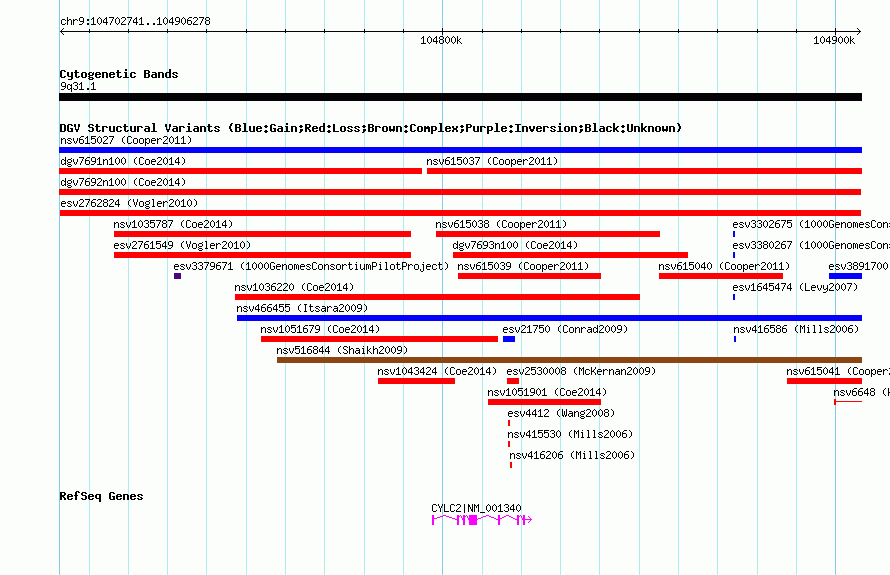
Task: Select the dgv7693n100 (Coe2014) label
Action: tap(515, 245)
